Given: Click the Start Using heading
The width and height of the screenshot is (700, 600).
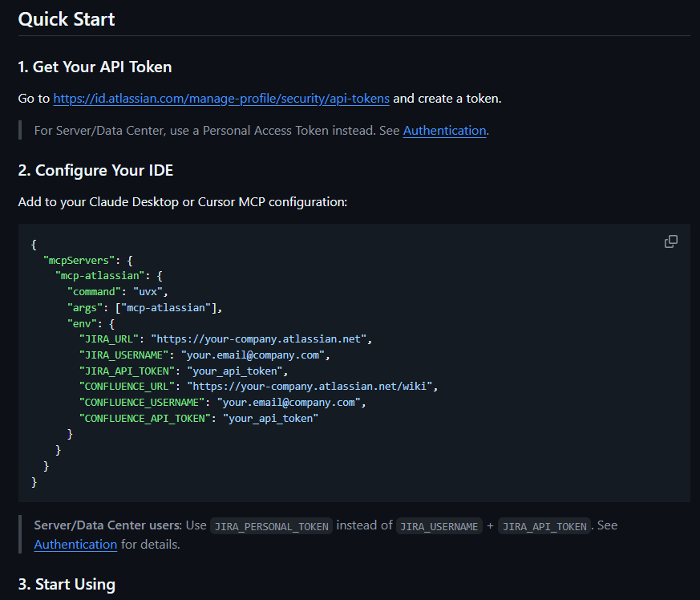Looking at the screenshot, I should click(x=67, y=585).
